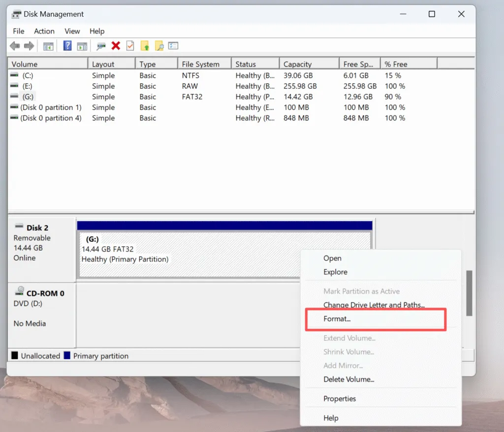This screenshot has height=432, width=504.
Task: Choose Format... from the context menu
Action: pyautogui.click(x=337, y=319)
